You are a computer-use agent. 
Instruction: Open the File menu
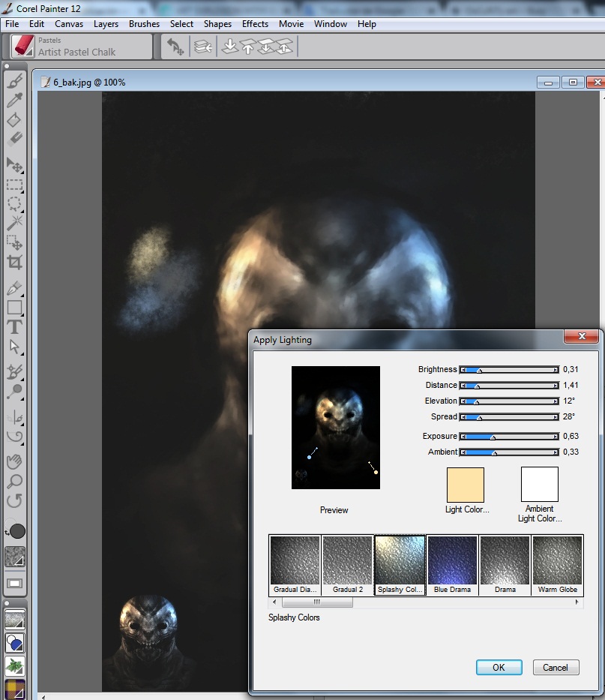pos(12,24)
